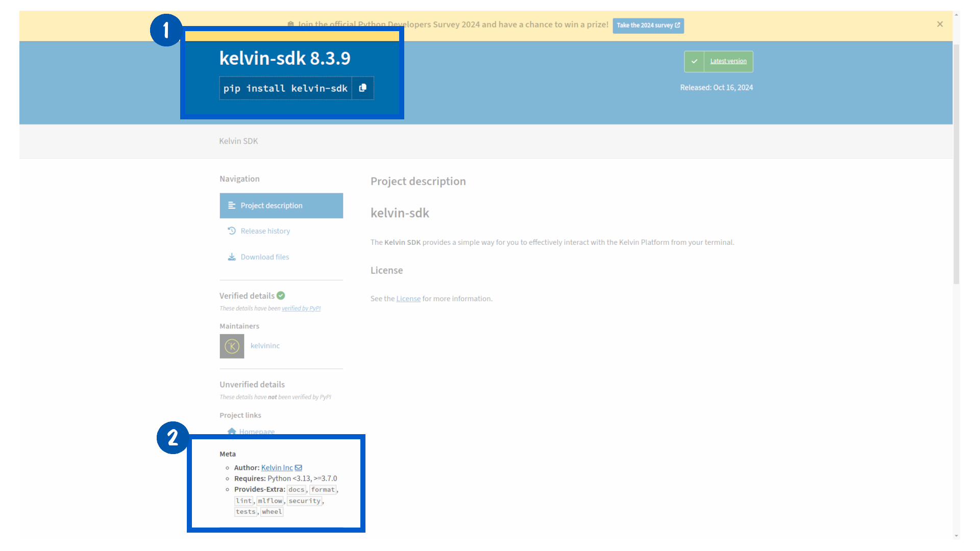
Task: Click the list icon on Project description entry
Action: tap(232, 205)
